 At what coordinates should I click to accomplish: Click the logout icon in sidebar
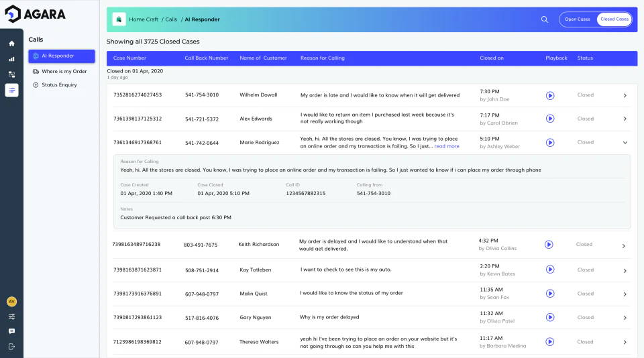point(11,347)
